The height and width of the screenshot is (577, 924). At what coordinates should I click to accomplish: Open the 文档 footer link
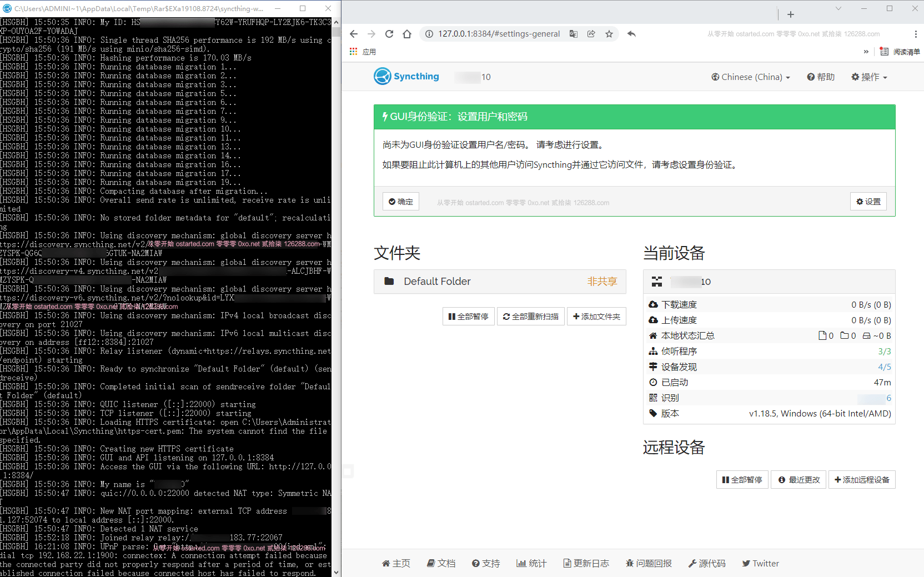(x=441, y=563)
